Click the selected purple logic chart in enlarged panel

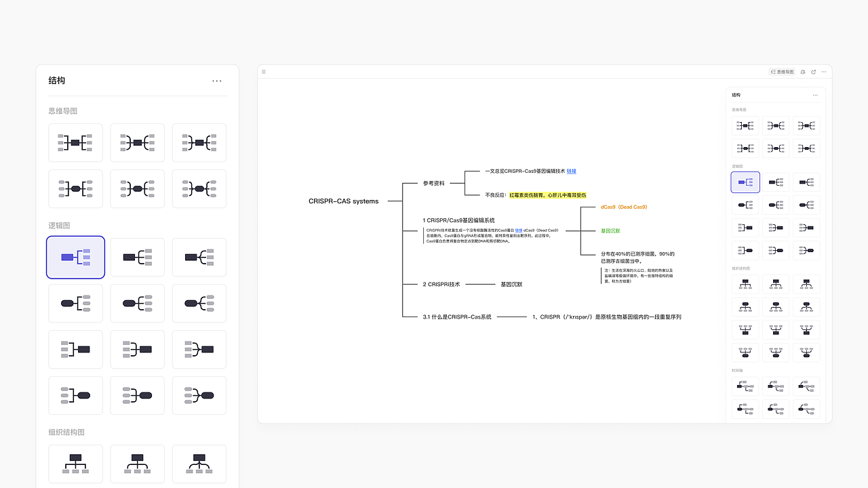[x=75, y=257]
